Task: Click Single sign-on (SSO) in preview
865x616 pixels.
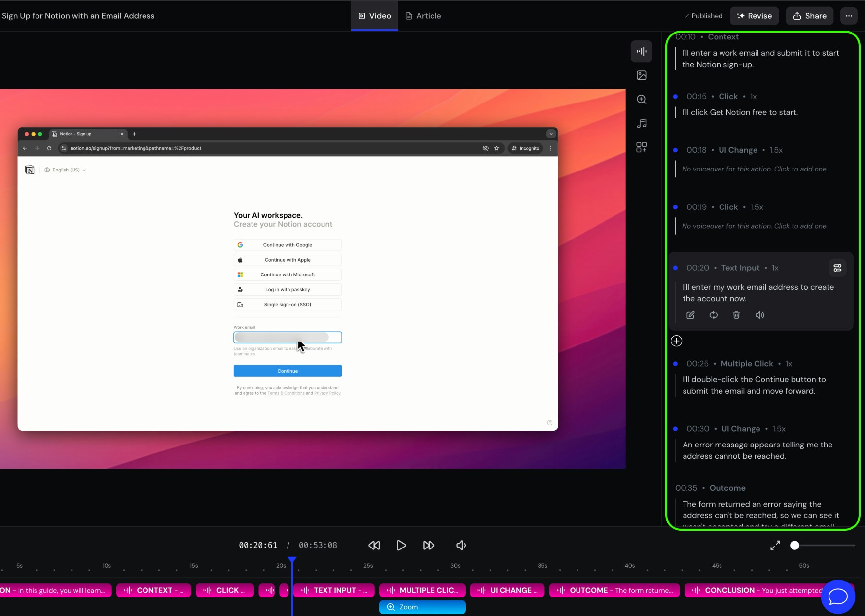Action: pyautogui.click(x=288, y=304)
